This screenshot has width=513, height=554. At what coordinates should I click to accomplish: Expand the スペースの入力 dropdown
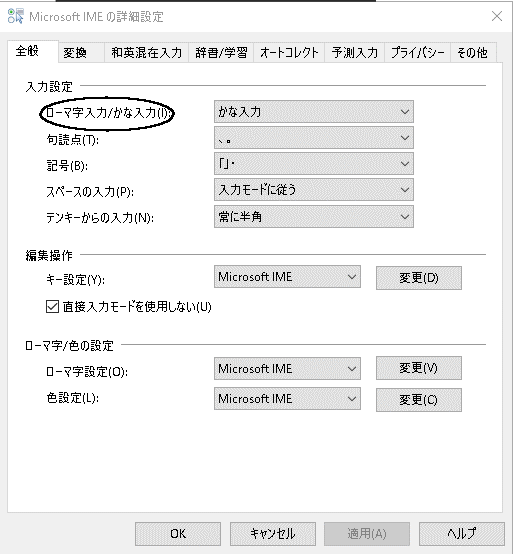(314, 190)
